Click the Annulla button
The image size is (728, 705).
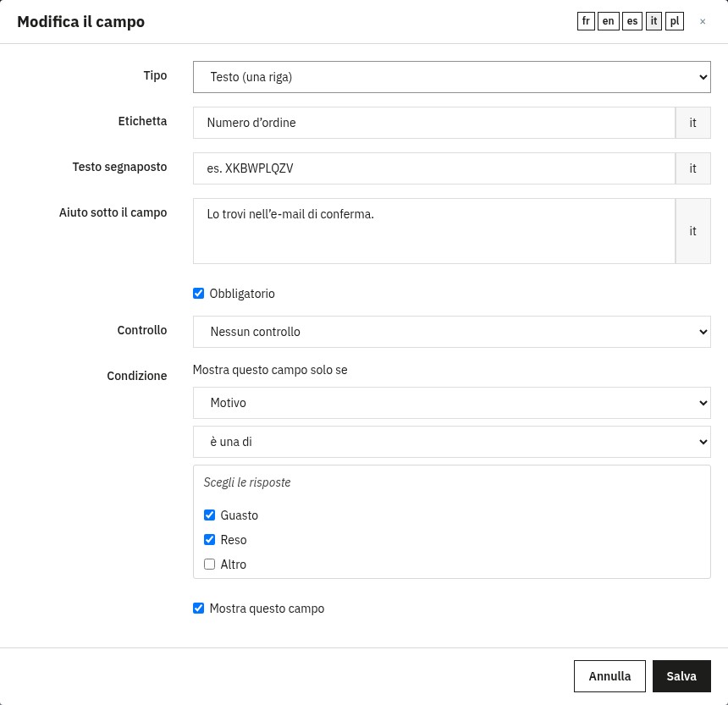pyautogui.click(x=609, y=676)
